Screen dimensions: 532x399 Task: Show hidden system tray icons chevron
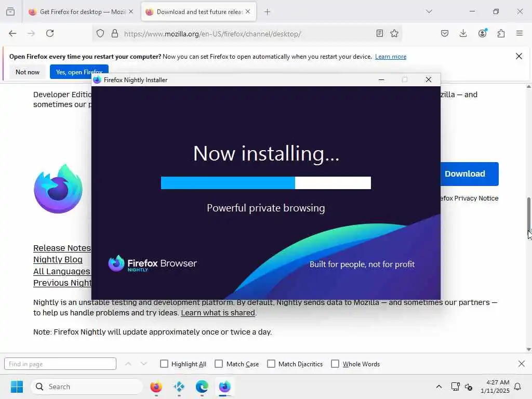tap(438, 387)
